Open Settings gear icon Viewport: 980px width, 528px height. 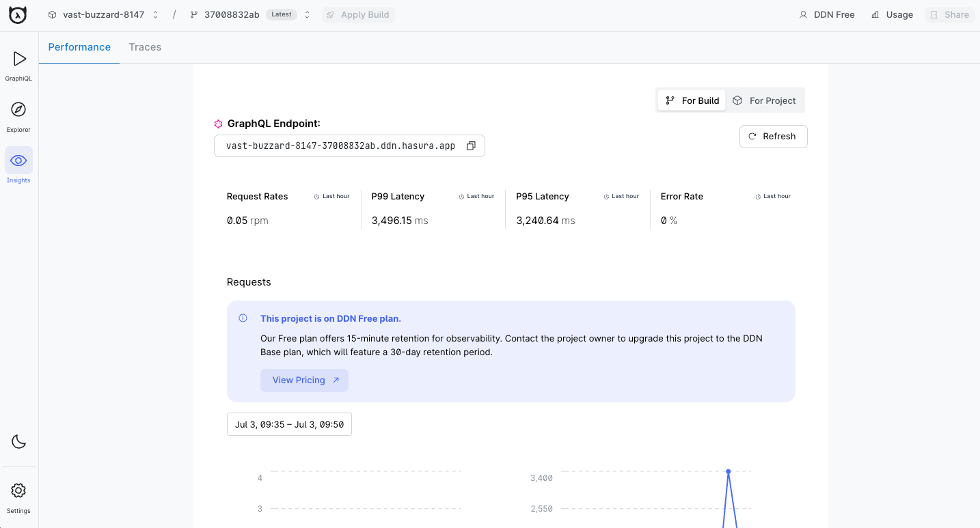(x=18, y=490)
